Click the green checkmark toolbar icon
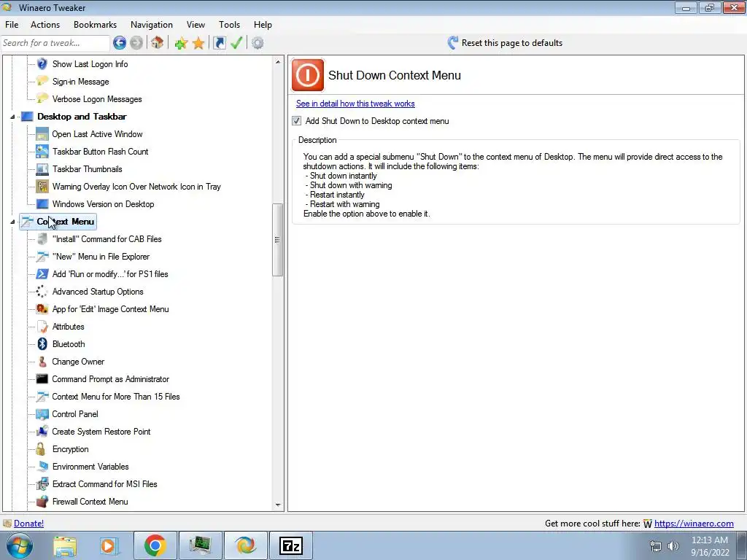The height and width of the screenshot is (560, 747). pyautogui.click(x=237, y=43)
